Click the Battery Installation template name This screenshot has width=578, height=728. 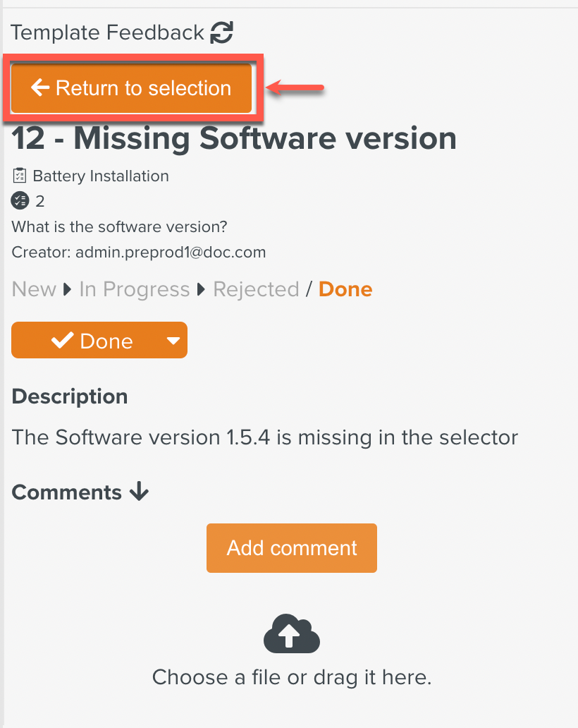(x=101, y=176)
